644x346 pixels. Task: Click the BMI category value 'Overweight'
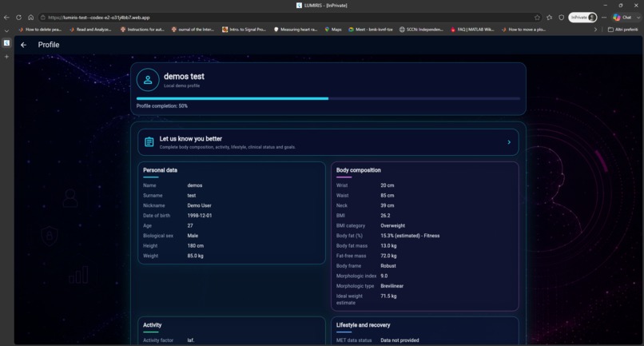point(392,225)
